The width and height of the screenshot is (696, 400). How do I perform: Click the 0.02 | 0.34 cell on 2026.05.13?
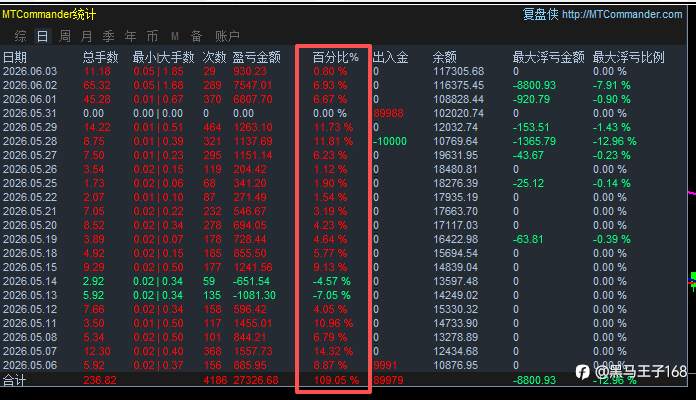click(x=158, y=295)
